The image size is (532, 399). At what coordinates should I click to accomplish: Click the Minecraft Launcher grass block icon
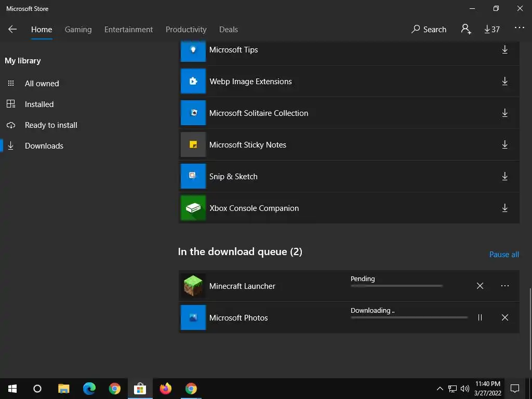[193, 286]
